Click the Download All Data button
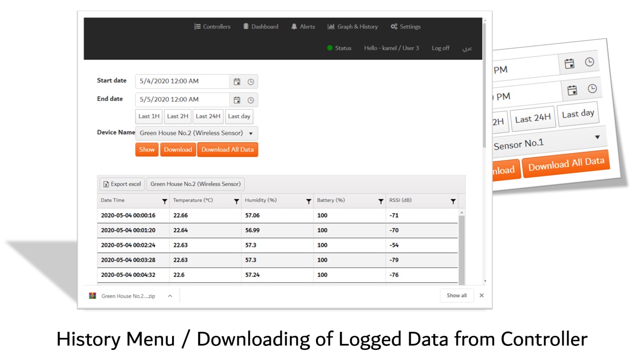 (x=227, y=149)
